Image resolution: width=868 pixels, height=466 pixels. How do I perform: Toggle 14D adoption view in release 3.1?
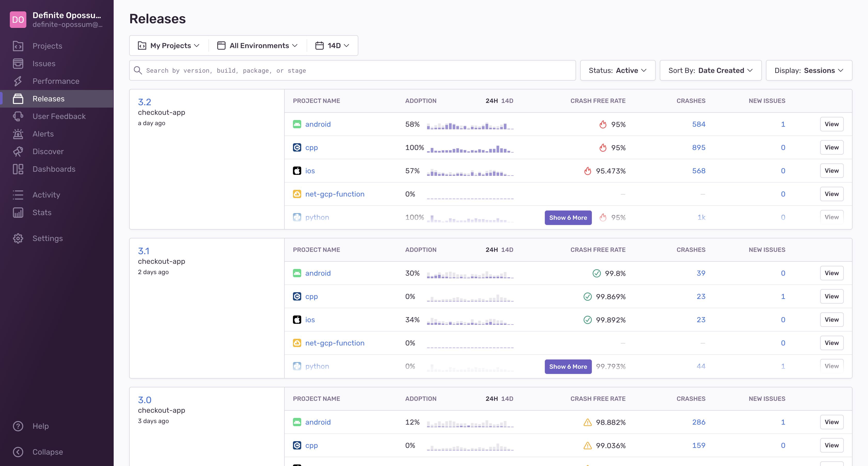pos(507,250)
